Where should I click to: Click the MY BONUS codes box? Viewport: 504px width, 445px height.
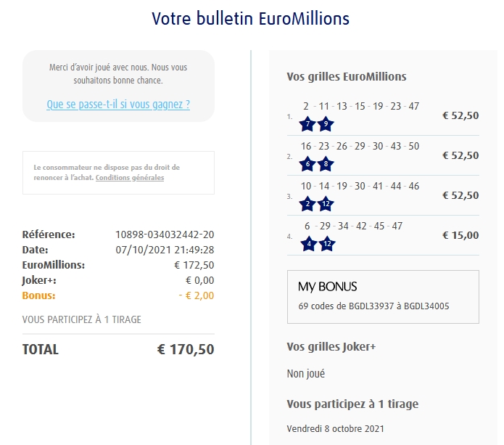[x=383, y=296]
